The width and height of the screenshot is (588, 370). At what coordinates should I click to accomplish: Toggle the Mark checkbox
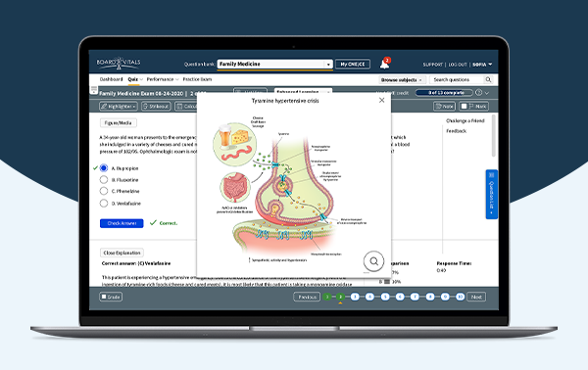coord(465,107)
